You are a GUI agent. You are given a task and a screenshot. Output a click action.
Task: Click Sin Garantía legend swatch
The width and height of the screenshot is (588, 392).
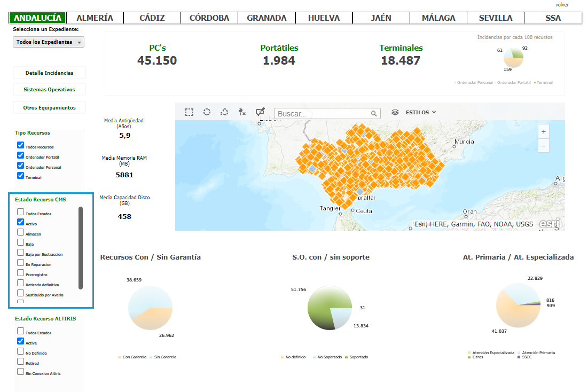(x=151, y=357)
